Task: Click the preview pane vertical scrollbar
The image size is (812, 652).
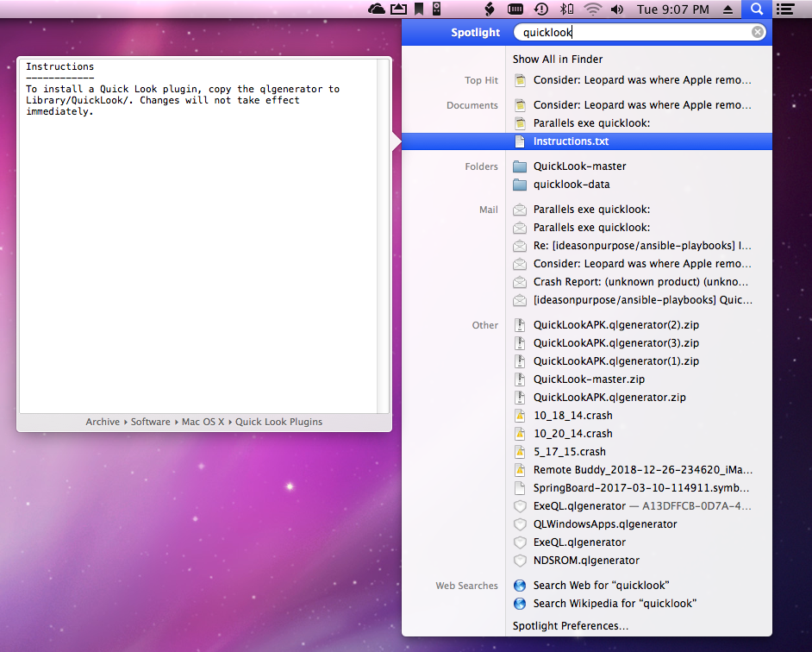Action: [x=384, y=235]
